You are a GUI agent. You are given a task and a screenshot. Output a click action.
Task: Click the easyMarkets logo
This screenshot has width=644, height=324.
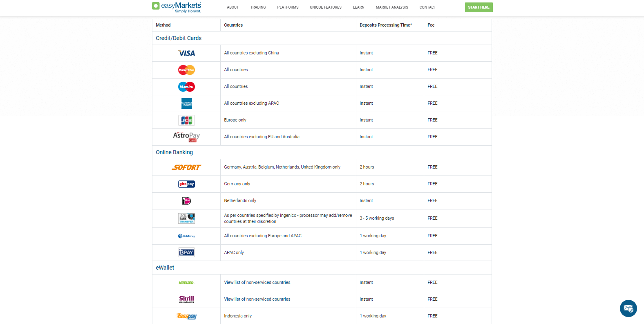177,7
